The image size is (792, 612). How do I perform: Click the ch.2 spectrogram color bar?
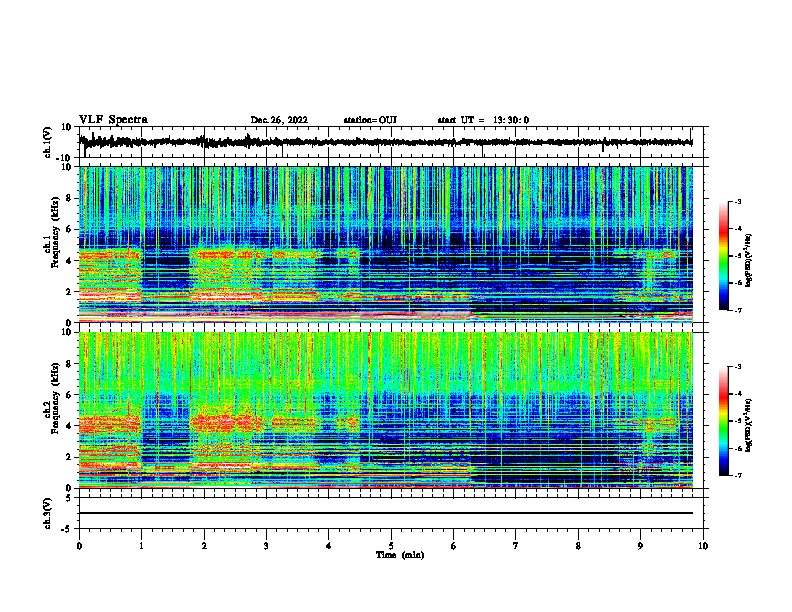click(x=723, y=421)
